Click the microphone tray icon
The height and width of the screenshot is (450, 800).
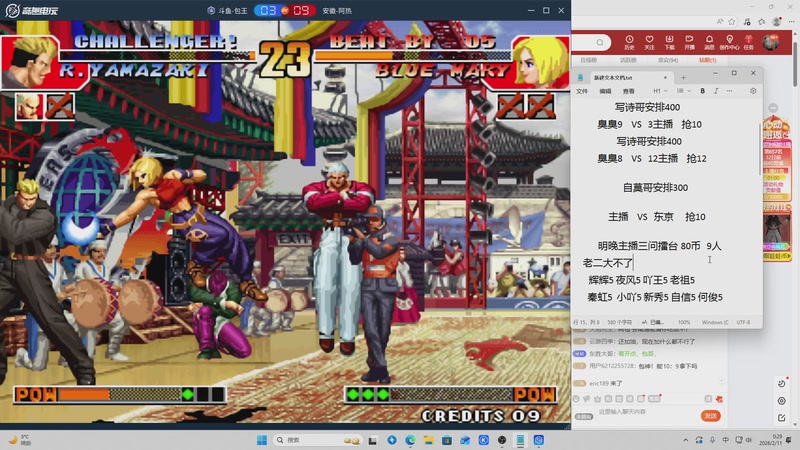(x=712, y=440)
